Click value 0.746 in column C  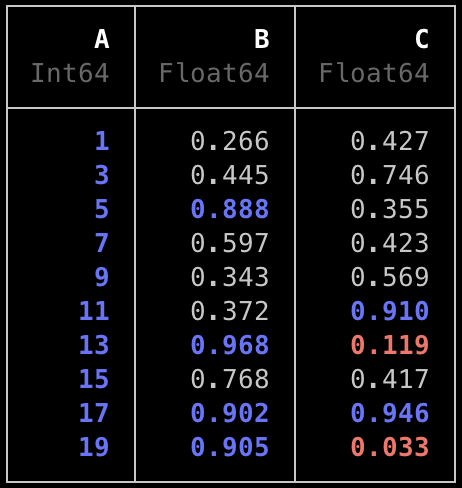click(x=390, y=175)
